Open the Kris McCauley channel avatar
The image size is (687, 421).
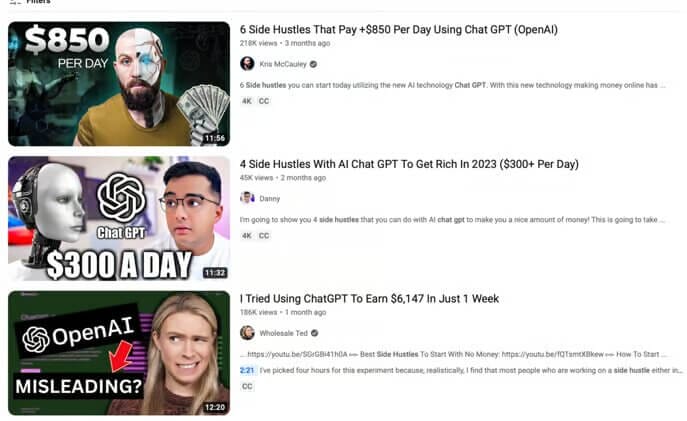(x=247, y=64)
